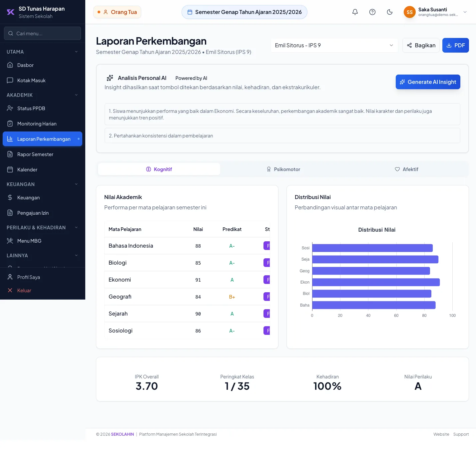Screen dimensions: 476x455
Task: Go to Monitoring Harian page
Action: [42, 124]
